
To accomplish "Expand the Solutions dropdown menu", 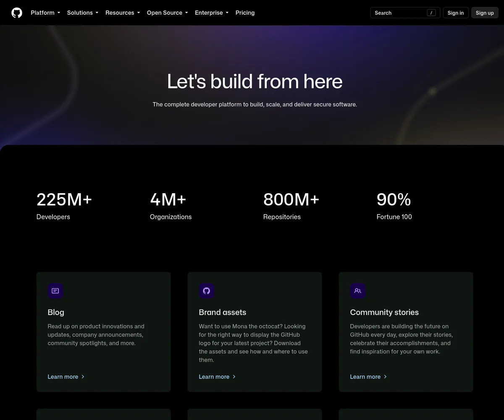I will tap(83, 13).
